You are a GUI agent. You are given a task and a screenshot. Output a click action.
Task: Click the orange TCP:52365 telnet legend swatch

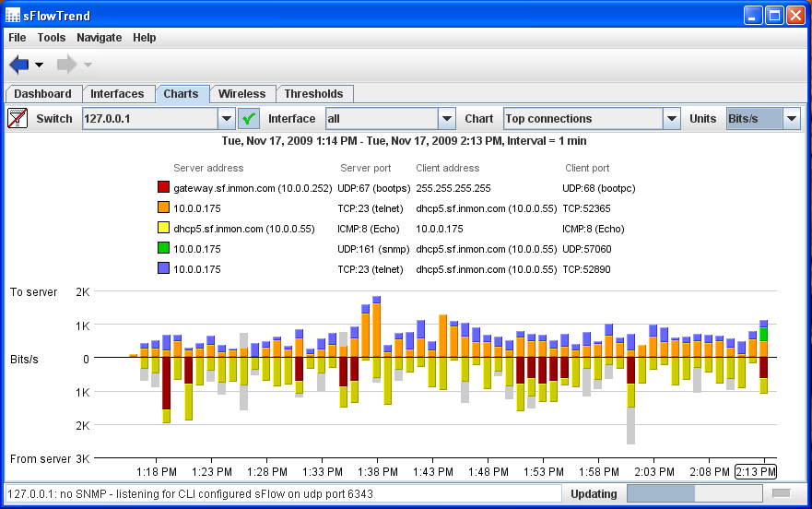pyautogui.click(x=164, y=207)
